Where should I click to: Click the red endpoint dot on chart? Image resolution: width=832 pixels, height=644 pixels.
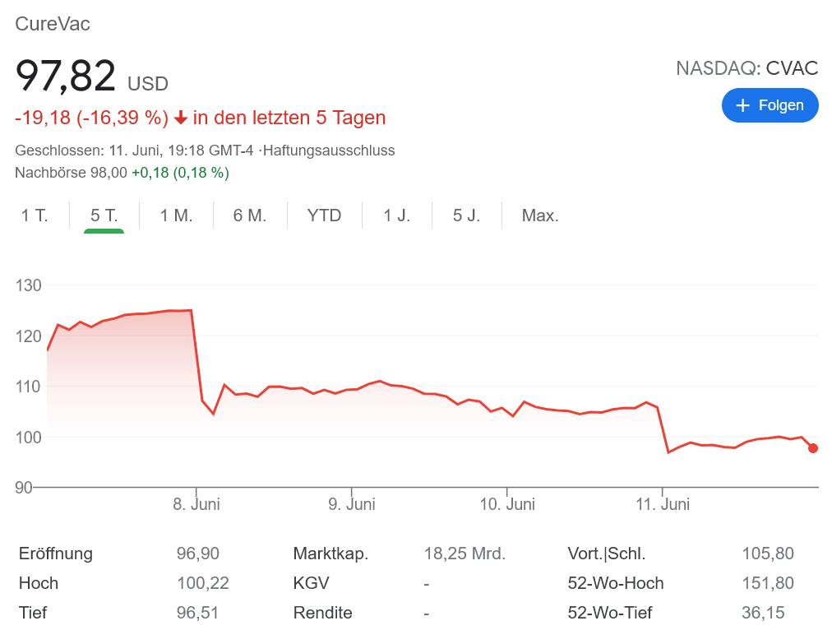pos(813,448)
